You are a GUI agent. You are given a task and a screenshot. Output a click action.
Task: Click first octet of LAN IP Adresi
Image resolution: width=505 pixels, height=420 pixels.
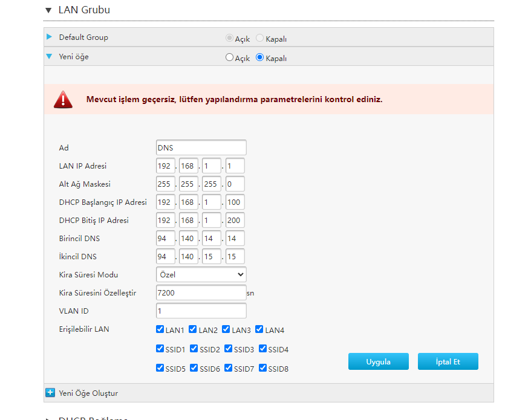[166, 166]
